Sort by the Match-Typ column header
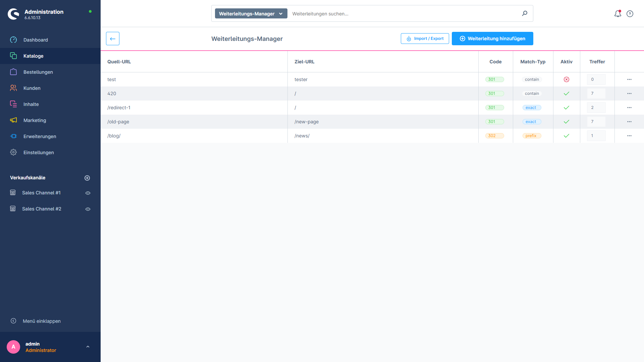Screen dimensions: 644x362 533,62
